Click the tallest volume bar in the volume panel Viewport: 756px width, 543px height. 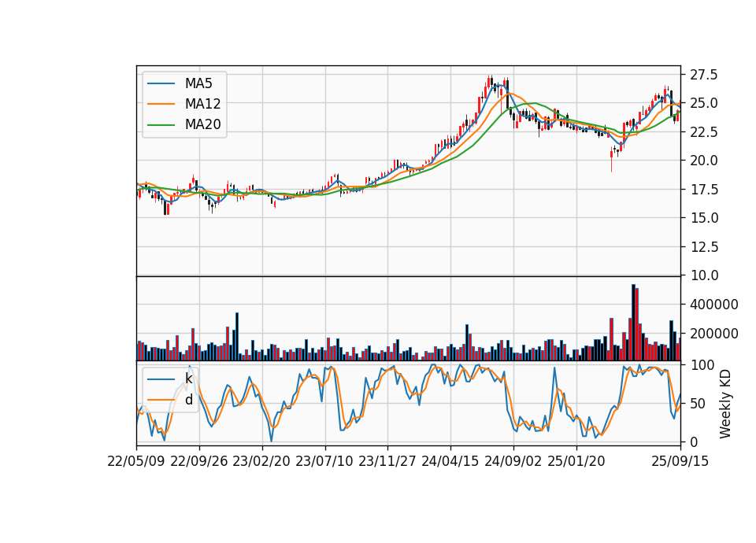633,323
